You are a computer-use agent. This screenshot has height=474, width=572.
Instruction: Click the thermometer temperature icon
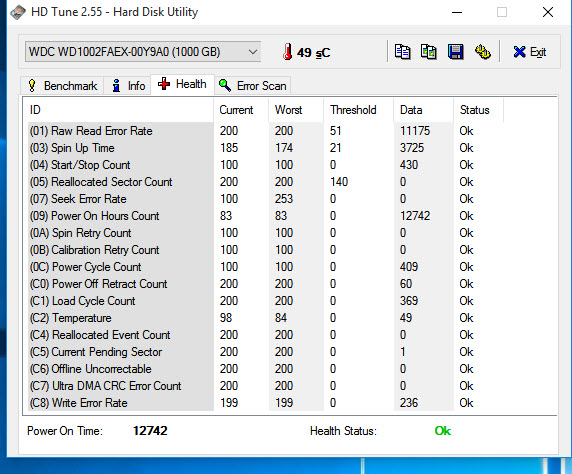click(288, 52)
